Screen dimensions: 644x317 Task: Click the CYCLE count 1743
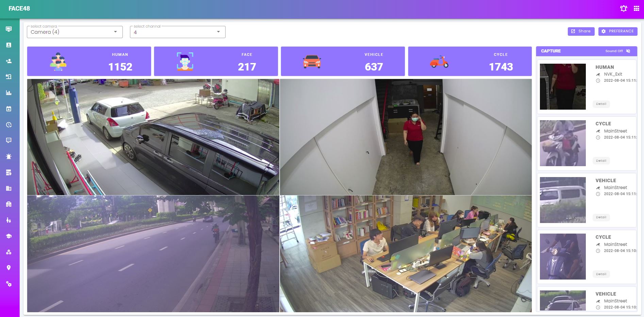click(x=501, y=67)
